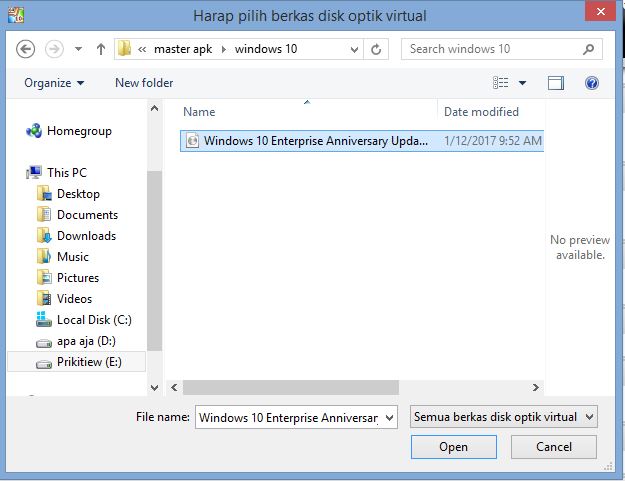Select This PC in navigation pane
625x481 pixels.
coord(67,173)
